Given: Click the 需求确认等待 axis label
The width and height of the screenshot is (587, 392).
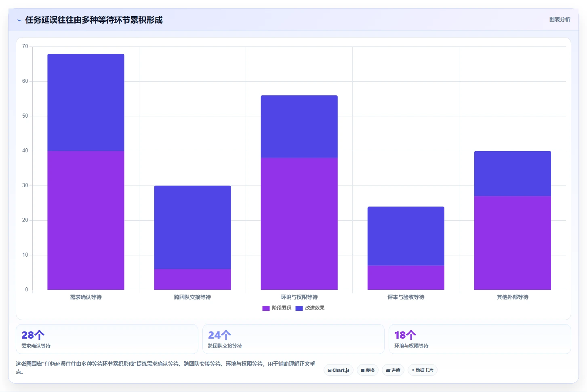Looking at the screenshot, I should (86, 297).
